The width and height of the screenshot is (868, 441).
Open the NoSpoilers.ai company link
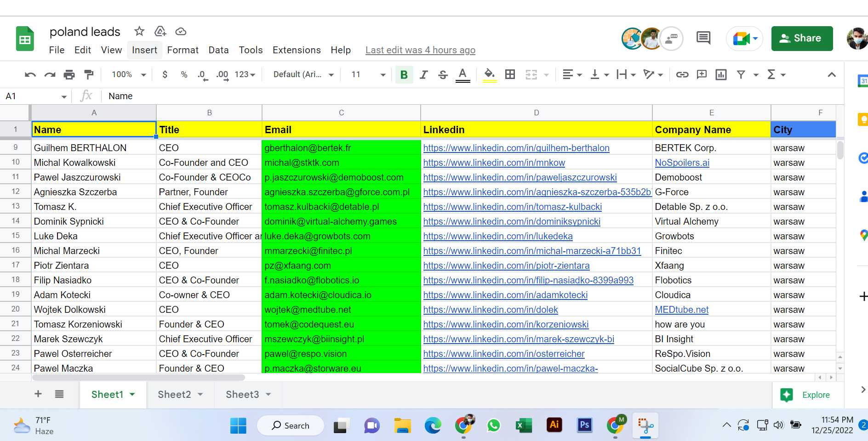682,163
